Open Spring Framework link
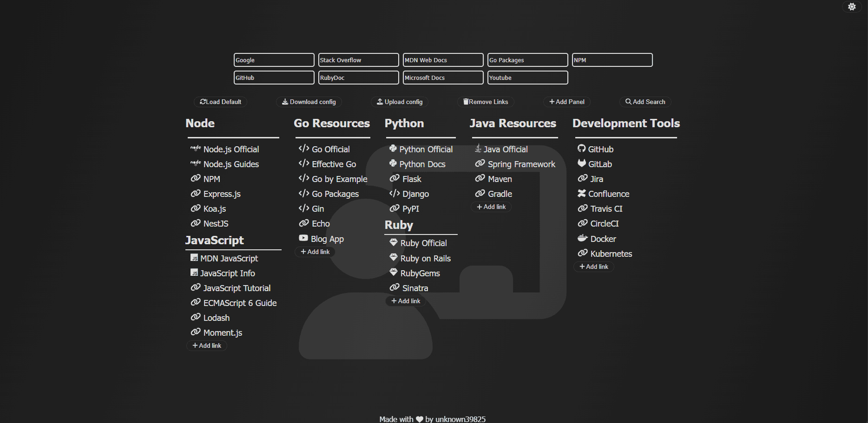The height and width of the screenshot is (423, 868). (x=521, y=164)
